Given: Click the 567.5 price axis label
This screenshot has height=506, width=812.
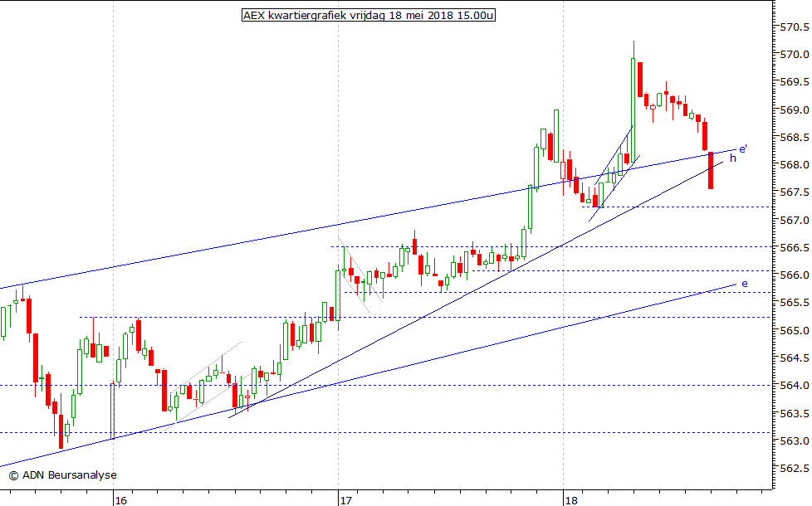Looking at the screenshot, I should pos(795,192).
